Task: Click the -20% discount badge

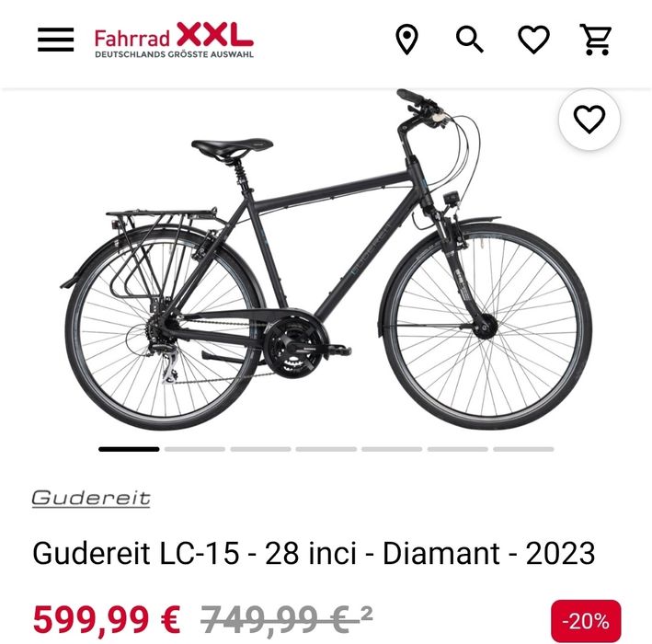Action: [x=586, y=621]
